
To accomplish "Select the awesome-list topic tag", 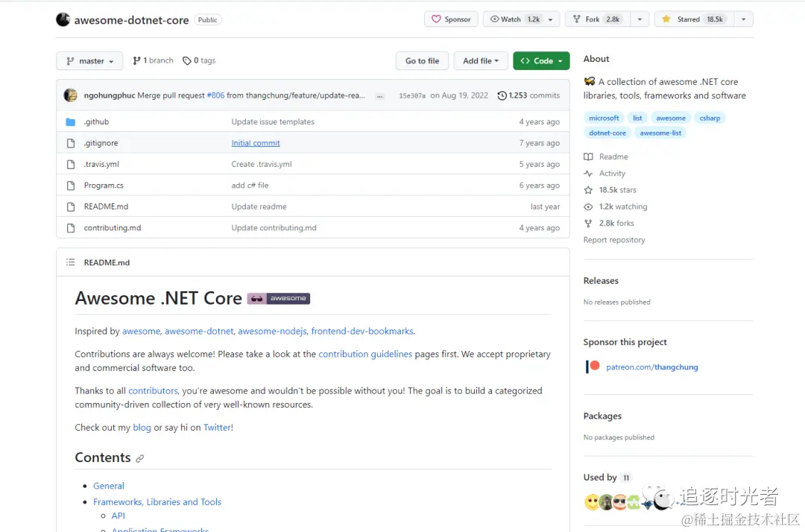I will 660,133.
